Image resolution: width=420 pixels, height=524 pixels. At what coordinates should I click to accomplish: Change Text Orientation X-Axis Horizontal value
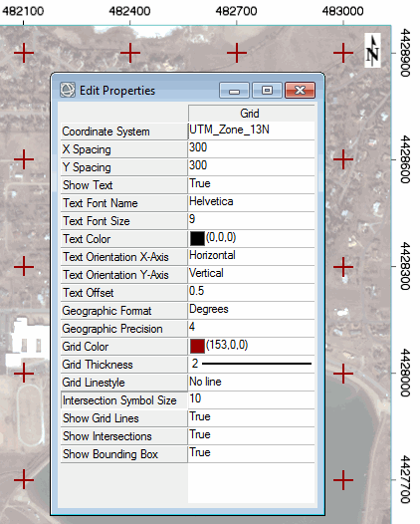pos(252,256)
